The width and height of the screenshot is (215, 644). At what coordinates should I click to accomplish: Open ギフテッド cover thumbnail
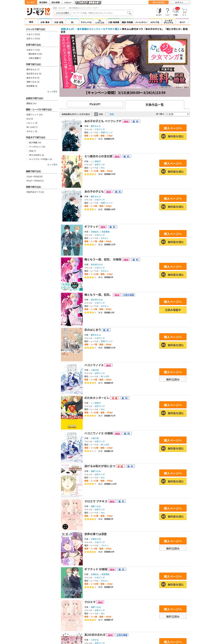pos(72,240)
